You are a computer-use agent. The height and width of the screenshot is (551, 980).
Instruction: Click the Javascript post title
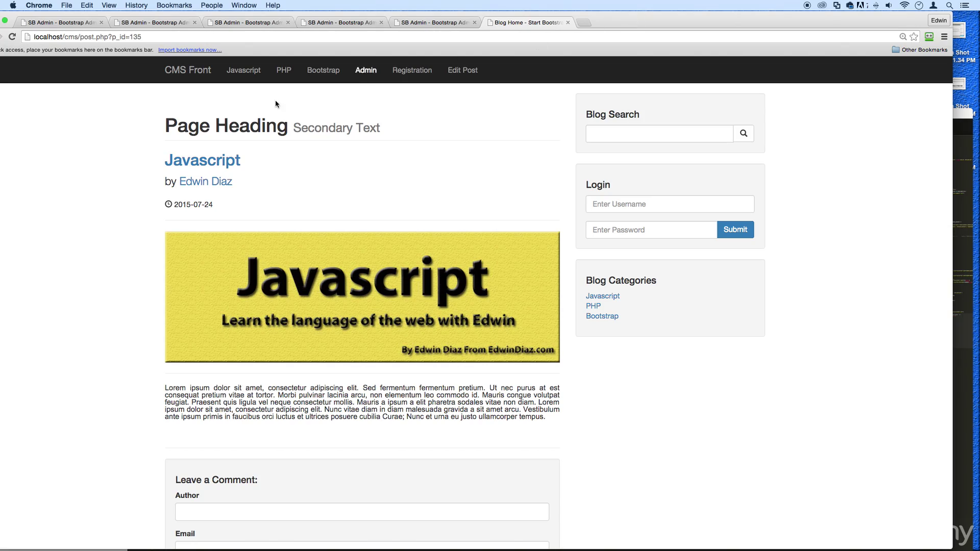202,160
